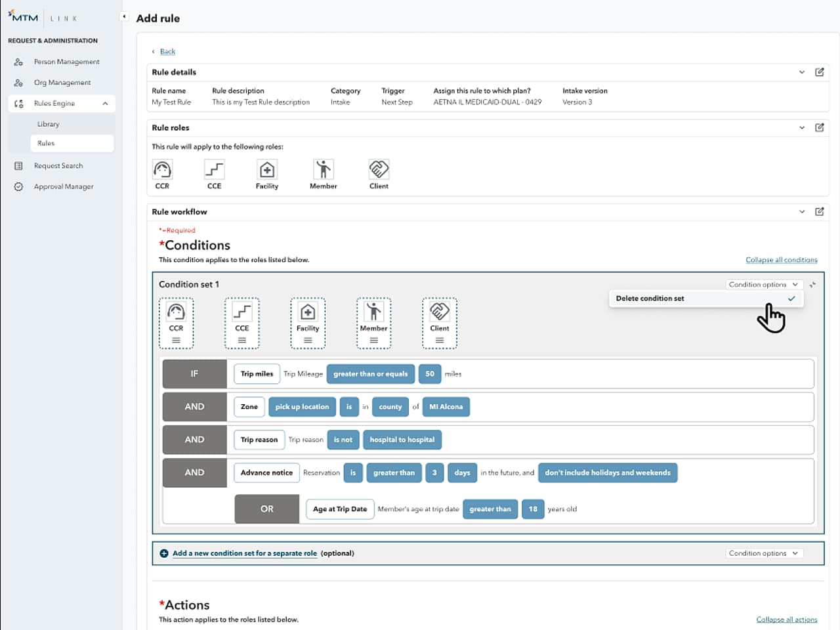Confirm Delete condition set with the checkmark

click(x=791, y=298)
